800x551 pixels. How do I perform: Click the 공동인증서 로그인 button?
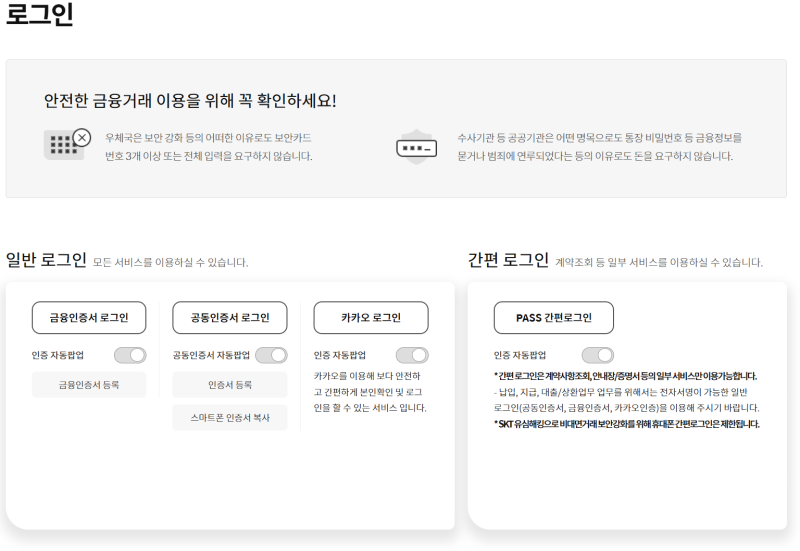pos(230,317)
